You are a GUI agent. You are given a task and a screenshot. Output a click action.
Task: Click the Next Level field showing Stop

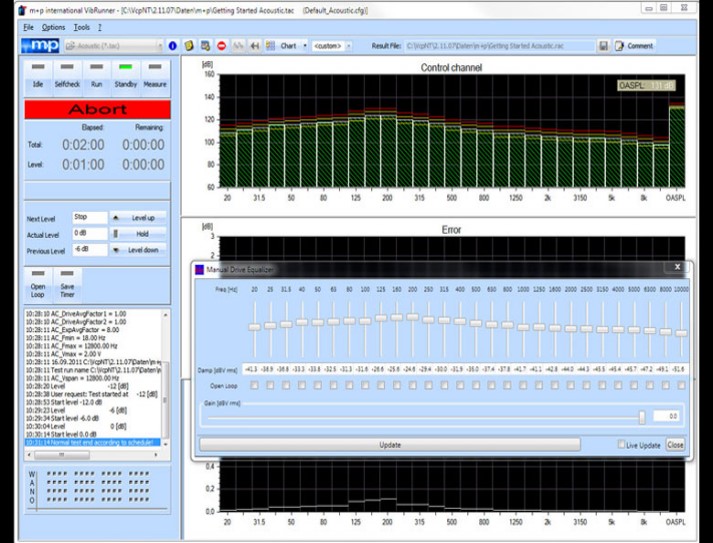point(90,217)
